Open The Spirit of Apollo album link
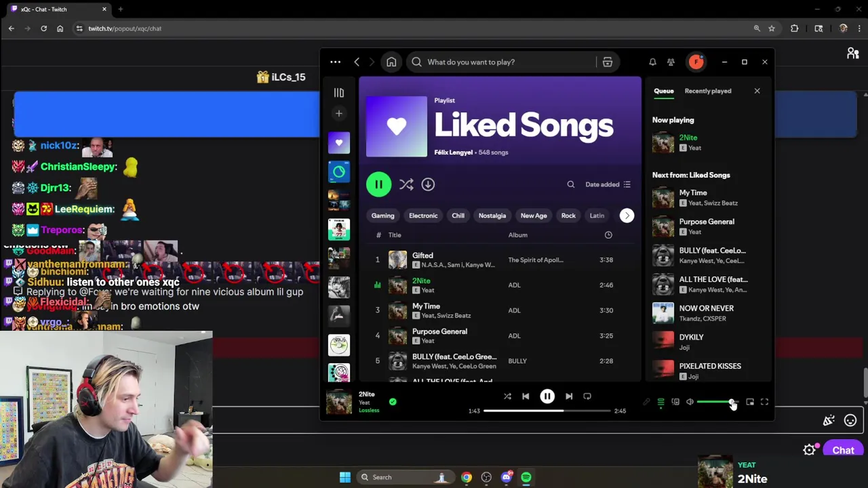868x488 pixels. [536, 260]
